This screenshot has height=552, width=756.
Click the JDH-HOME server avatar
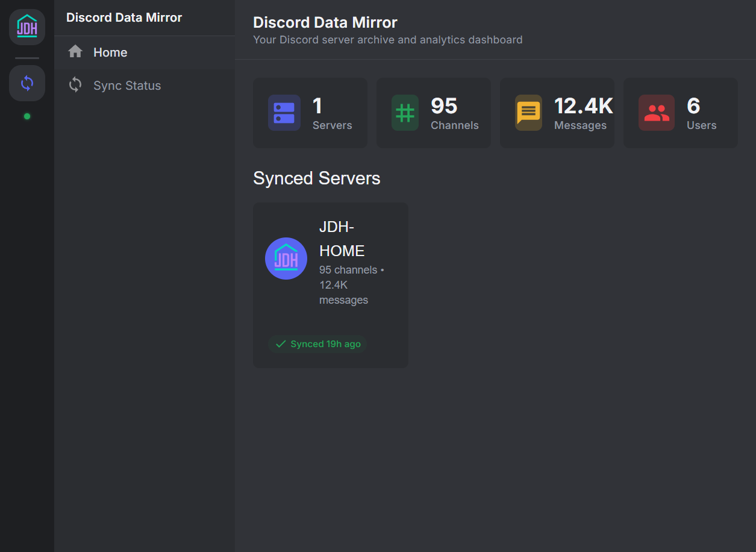coord(286,258)
